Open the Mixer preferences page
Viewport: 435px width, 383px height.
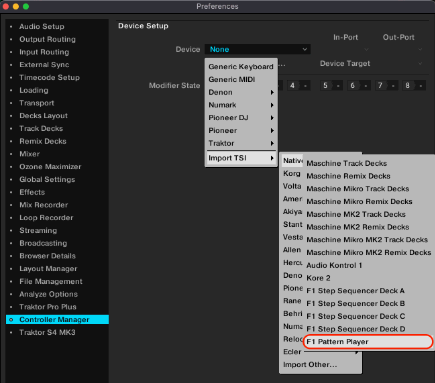pyautogui.click(x=29, y=154)
